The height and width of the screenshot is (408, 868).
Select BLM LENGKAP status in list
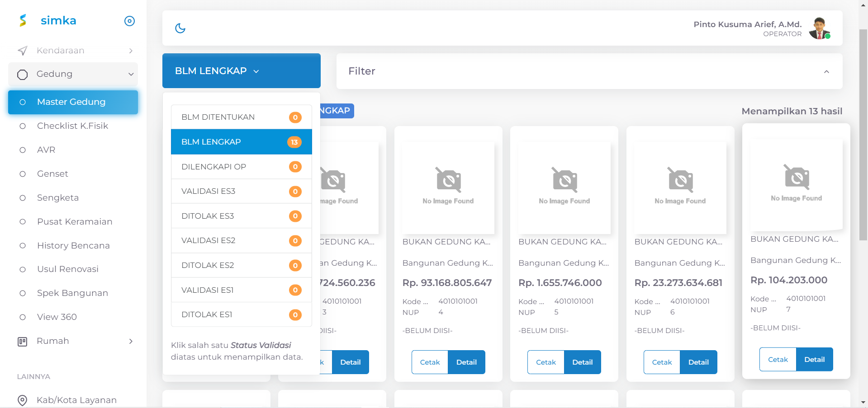click(242, 142)
